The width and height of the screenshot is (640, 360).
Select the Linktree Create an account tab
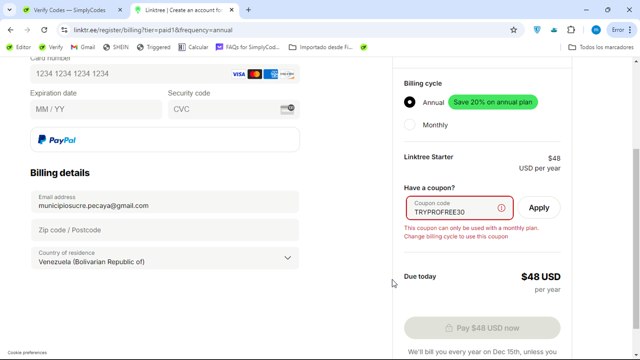tap(184, 10)
